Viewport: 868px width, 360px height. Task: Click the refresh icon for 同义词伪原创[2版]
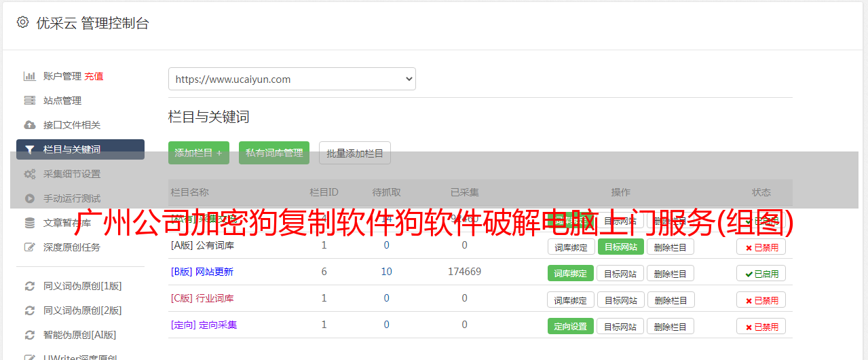(30, 310)
